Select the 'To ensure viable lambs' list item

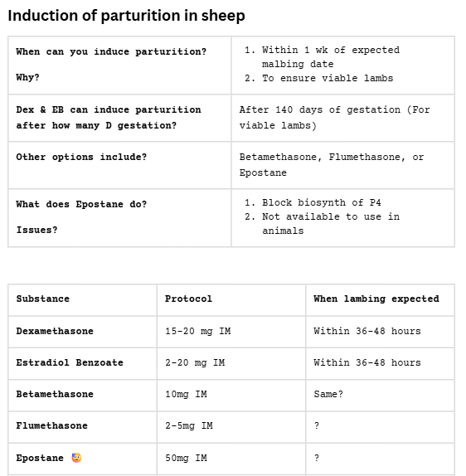point(328,78)
